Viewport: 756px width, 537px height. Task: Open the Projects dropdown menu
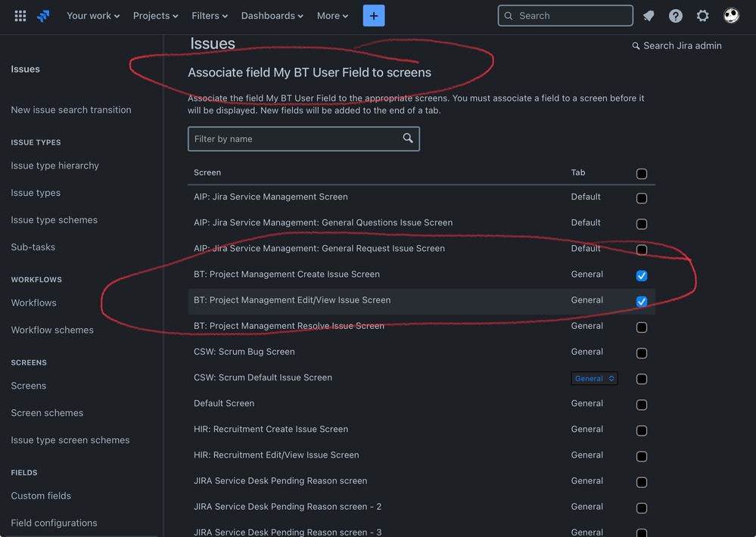[x=156, y=16]
